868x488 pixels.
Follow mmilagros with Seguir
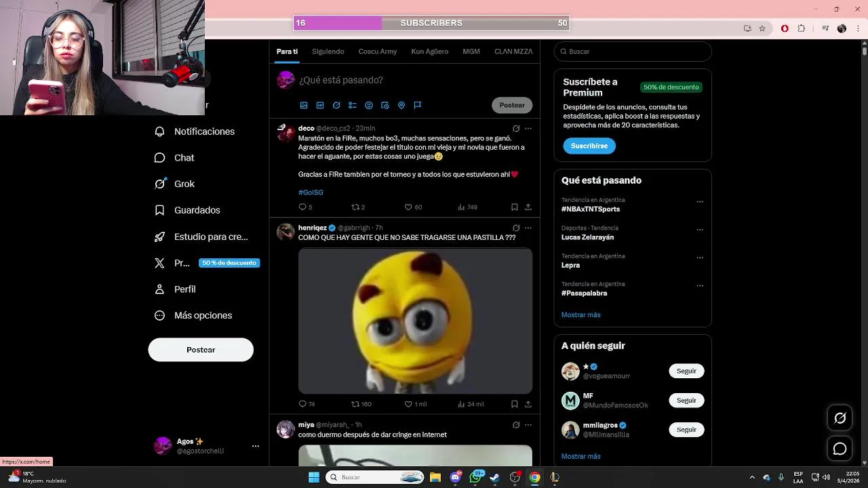click(x=686, y=429)
